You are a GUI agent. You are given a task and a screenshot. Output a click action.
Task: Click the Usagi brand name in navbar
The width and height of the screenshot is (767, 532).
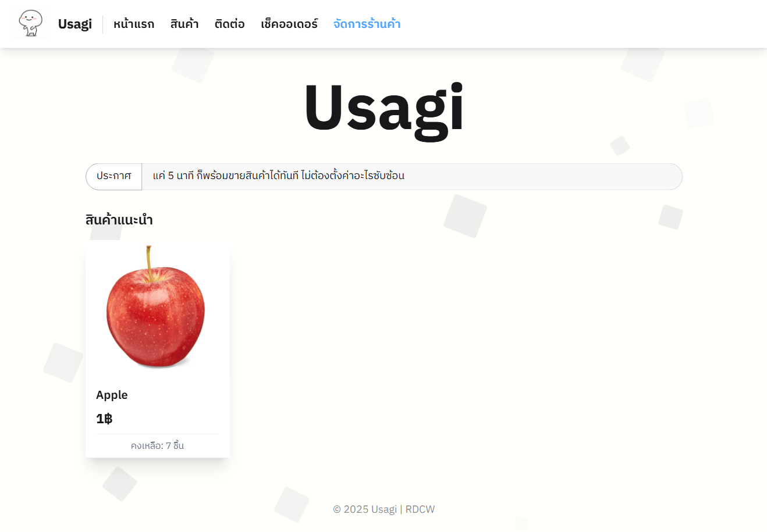click(x=75, y=24)
